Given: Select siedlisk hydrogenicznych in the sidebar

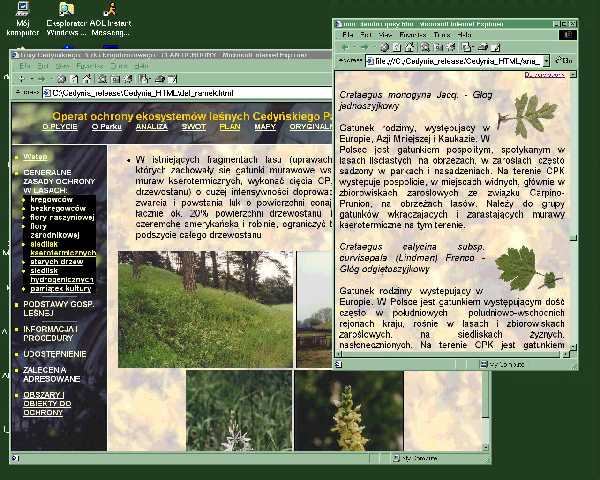Looking at the screenshot, I should coord(62,275).
